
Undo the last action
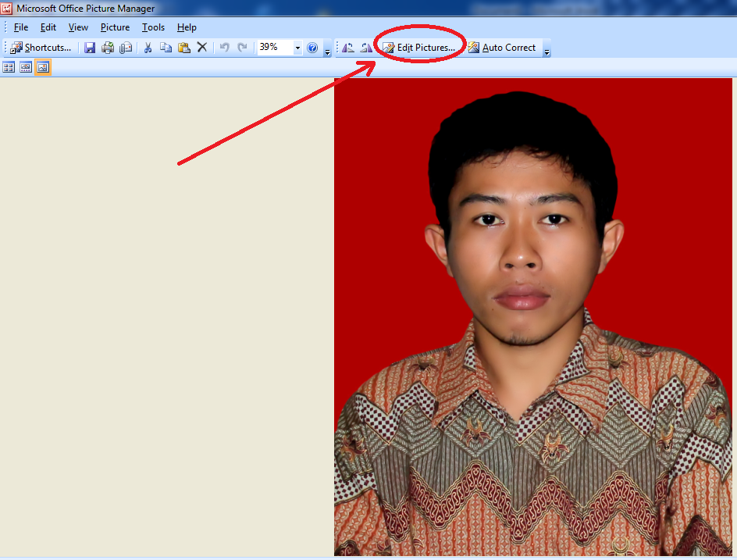tap(225, 47)
